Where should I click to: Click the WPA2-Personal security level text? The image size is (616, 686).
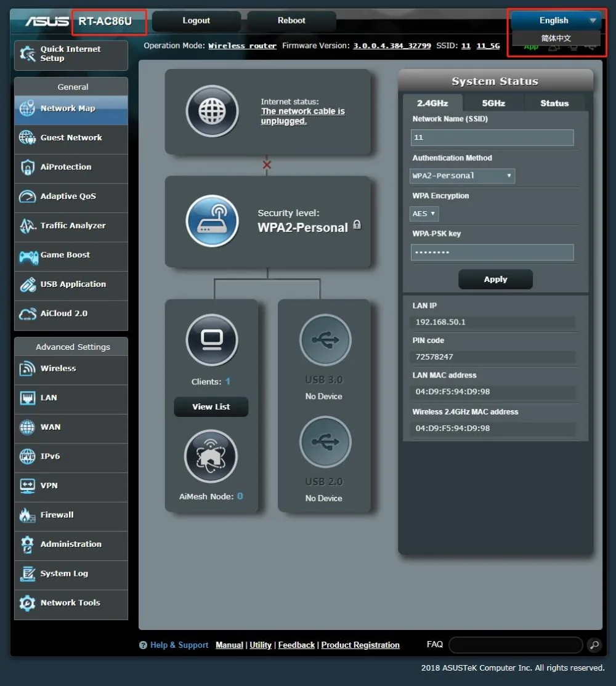tap(302, 227)
